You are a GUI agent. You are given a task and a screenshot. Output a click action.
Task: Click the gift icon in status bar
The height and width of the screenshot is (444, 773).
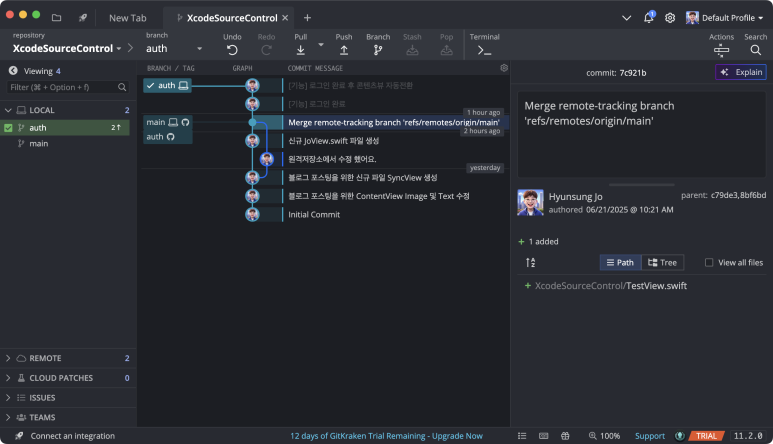(x=565, y=436)
